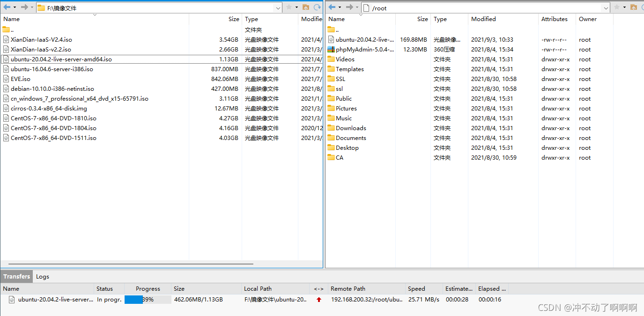Click the local pane forward arrow

tap(24, 7)
